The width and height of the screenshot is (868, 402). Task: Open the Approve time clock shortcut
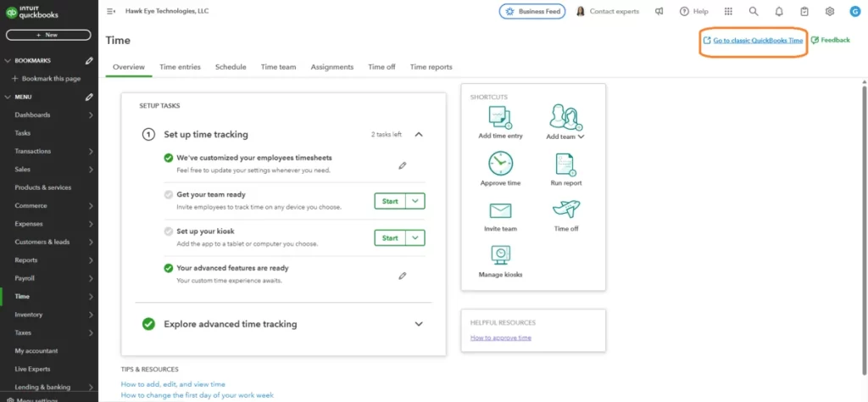pos(500,164)
